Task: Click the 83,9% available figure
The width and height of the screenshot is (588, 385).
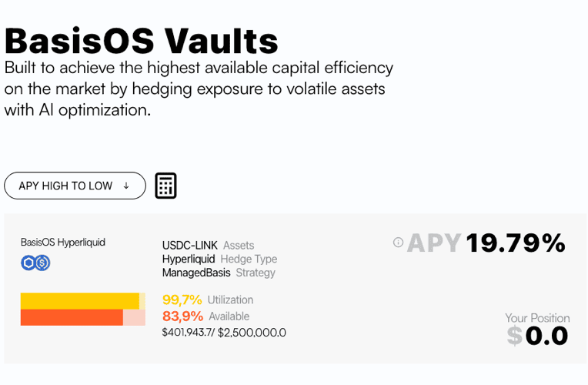Action: 182,316
